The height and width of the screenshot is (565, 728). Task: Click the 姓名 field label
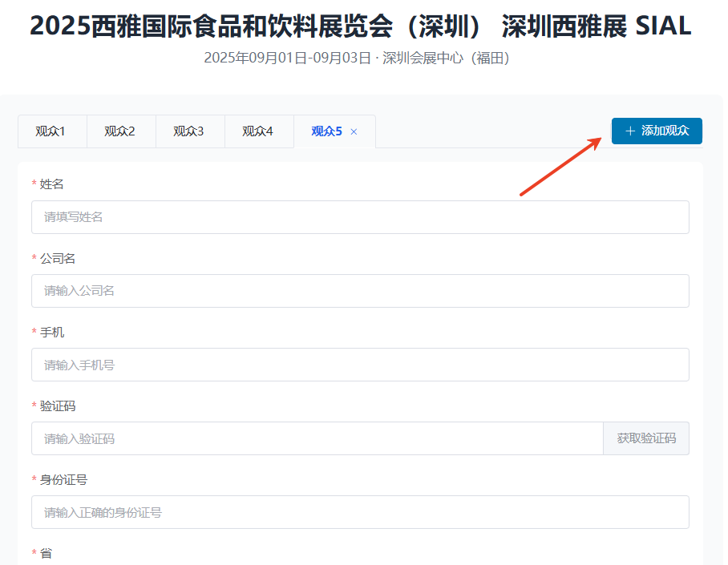pos(51,184)
